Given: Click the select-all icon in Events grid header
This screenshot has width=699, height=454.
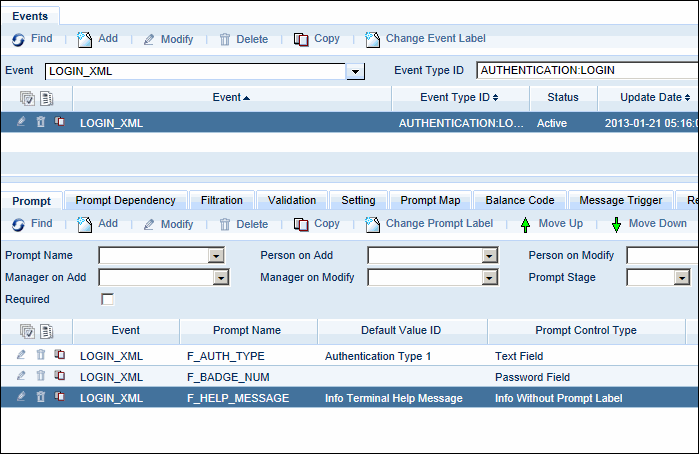Looking at the screenshot, I should tap(26, 98).
